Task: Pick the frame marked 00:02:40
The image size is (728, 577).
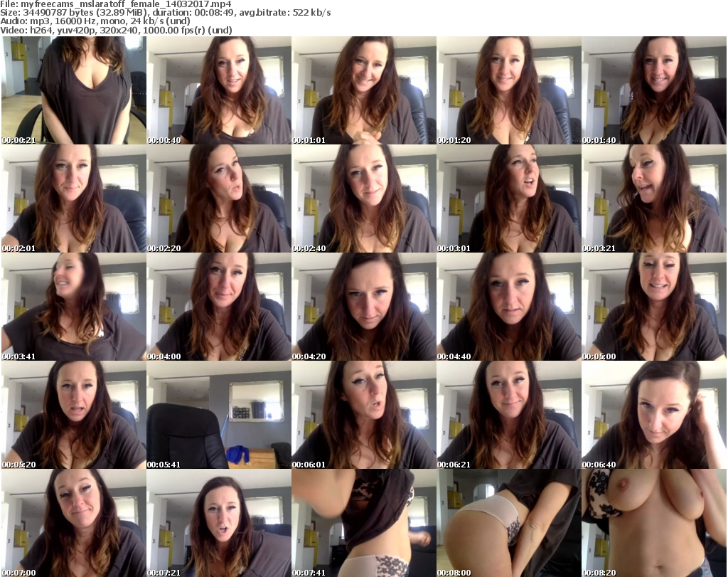Action: pyautogui.click(x=364, y=198)
